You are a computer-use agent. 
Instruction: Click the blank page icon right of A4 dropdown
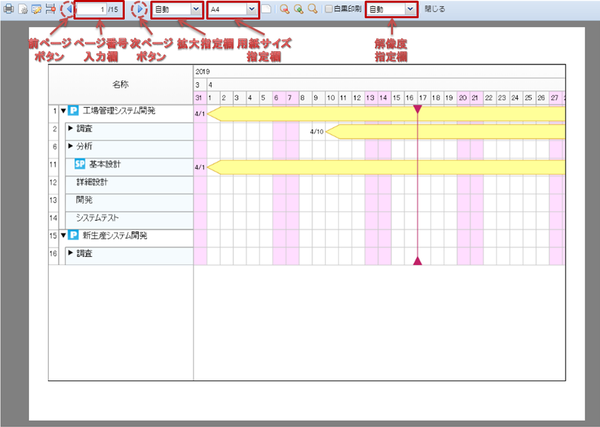[x=266, y=9]
